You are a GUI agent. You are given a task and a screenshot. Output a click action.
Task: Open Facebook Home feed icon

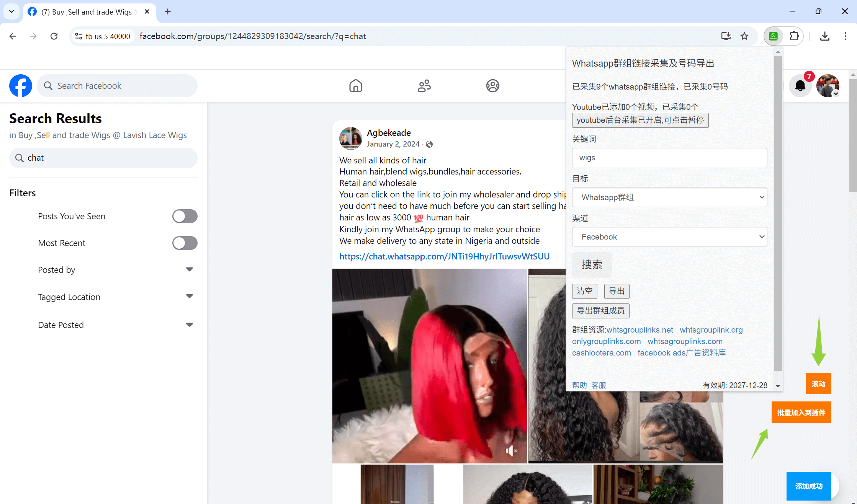point(355,86)
